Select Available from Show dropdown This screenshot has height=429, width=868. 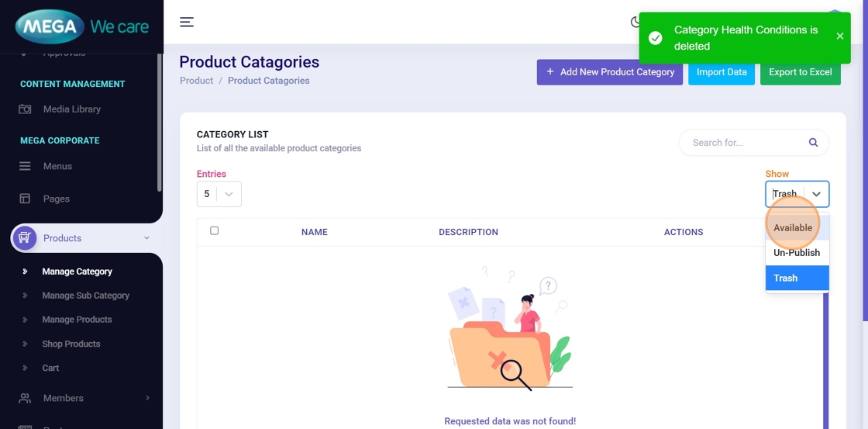click(793, 227)
